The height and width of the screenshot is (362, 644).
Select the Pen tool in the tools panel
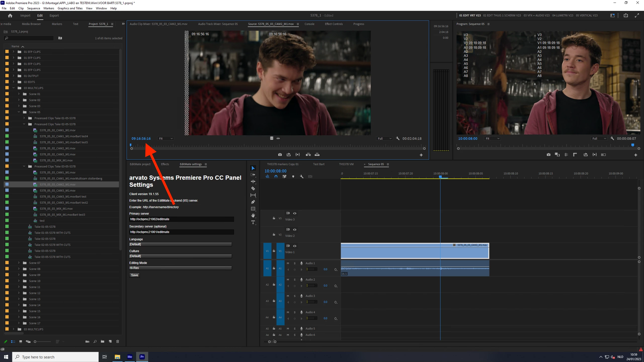click(x=253, y=202)
